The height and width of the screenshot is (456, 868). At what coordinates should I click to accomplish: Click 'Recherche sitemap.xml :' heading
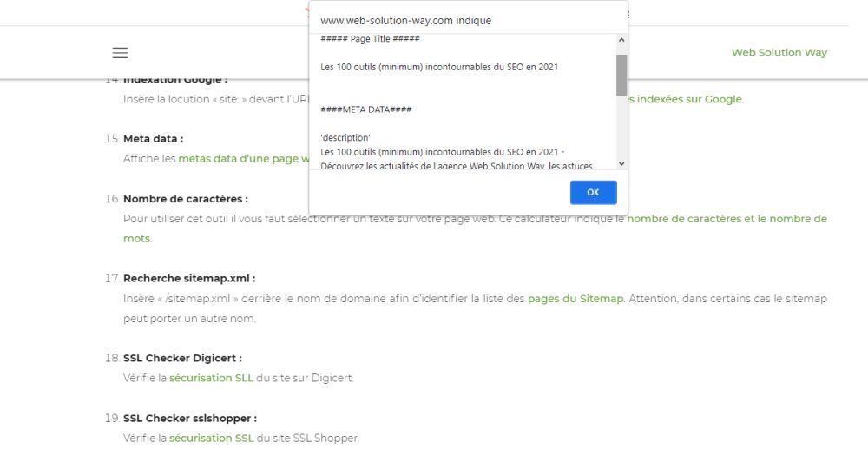189,278
